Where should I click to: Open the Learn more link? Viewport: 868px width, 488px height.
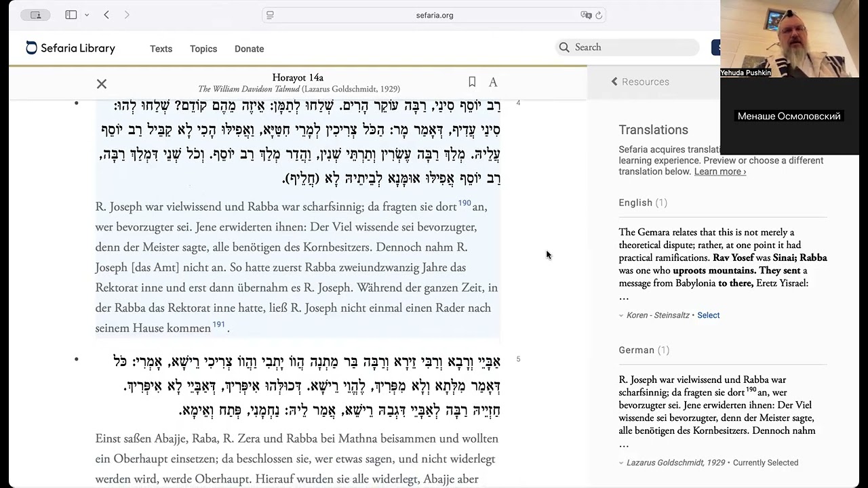pyautogui.click(x=720, y=171)
